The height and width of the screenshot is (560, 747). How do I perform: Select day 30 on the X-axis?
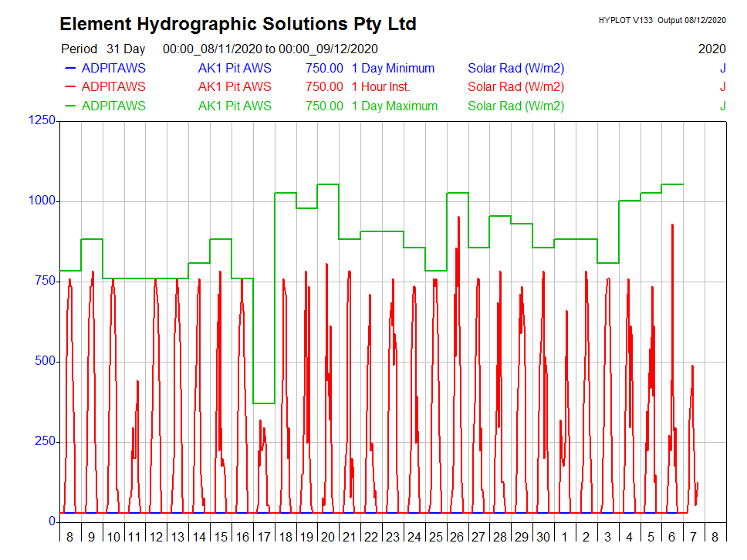[x=543, y=537]
